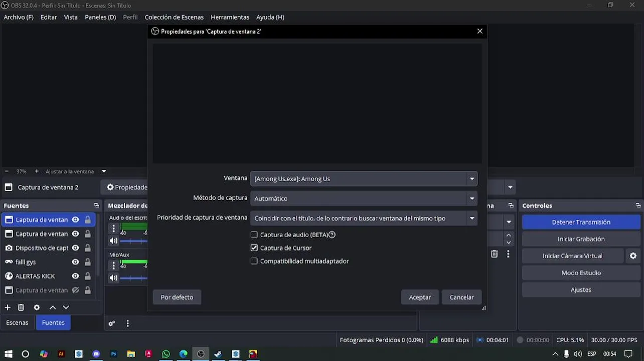Hide the falll gys source
The width and height of the screenshot is (644, 361).
click(75, 262)
